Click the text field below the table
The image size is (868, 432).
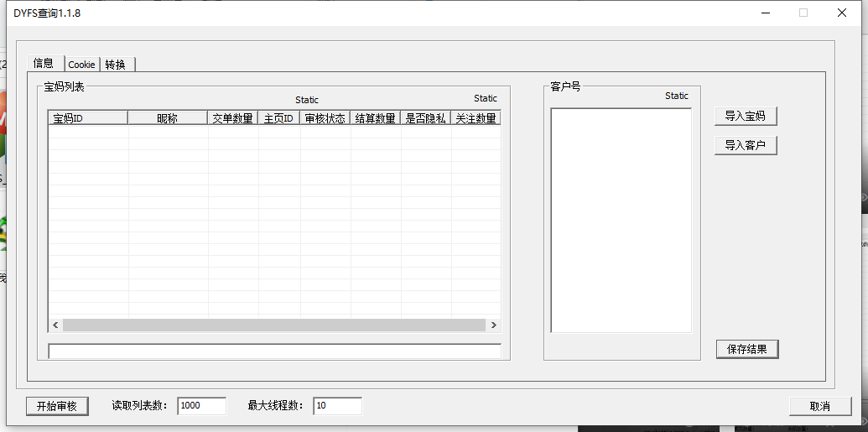274,351
